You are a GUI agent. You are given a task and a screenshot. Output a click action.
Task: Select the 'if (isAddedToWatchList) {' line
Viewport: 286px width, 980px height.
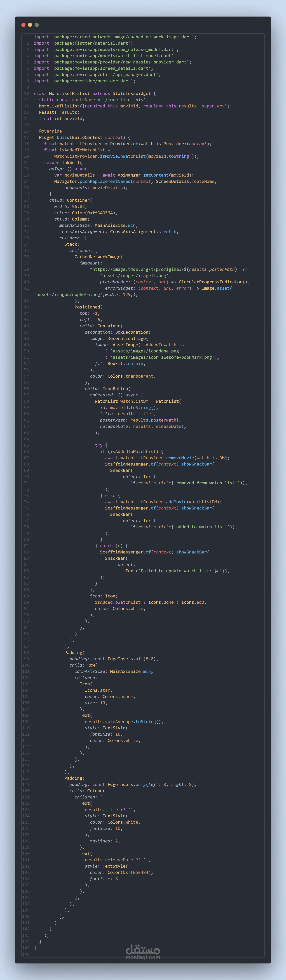[x=131, y=452]
